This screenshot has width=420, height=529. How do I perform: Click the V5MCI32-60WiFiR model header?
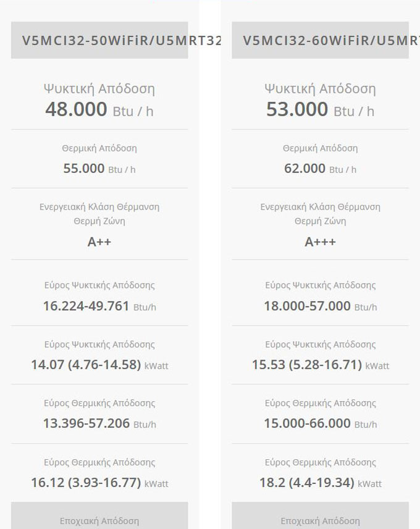tap(320, 41)
